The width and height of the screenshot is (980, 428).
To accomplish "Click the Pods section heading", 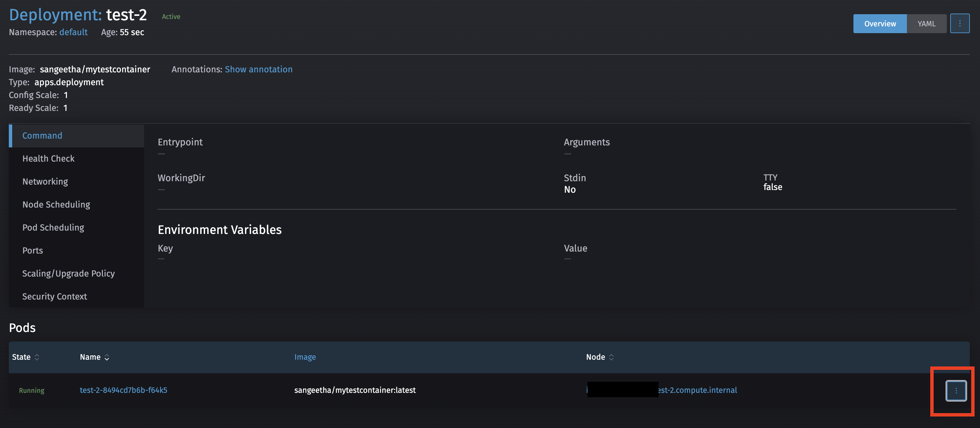I will pos(22,328).
